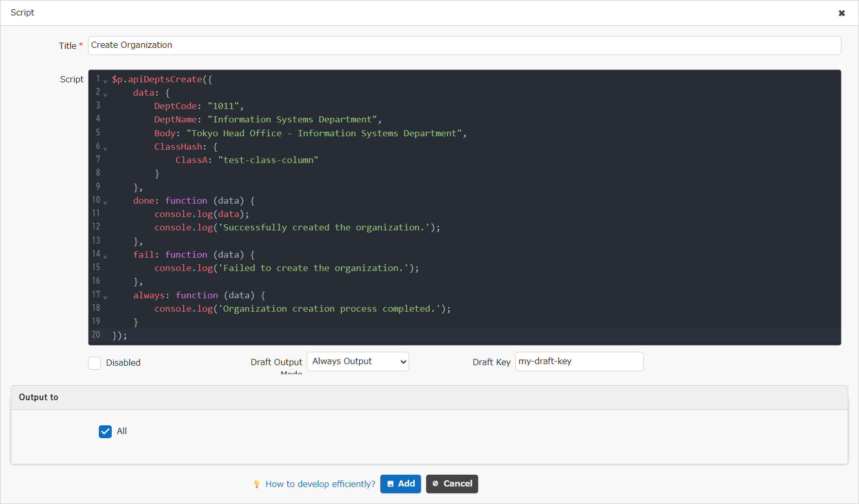This screenshot has width=859, height=504.
Task: Toggle the Disabled checkbox
Action: point(94,363)
